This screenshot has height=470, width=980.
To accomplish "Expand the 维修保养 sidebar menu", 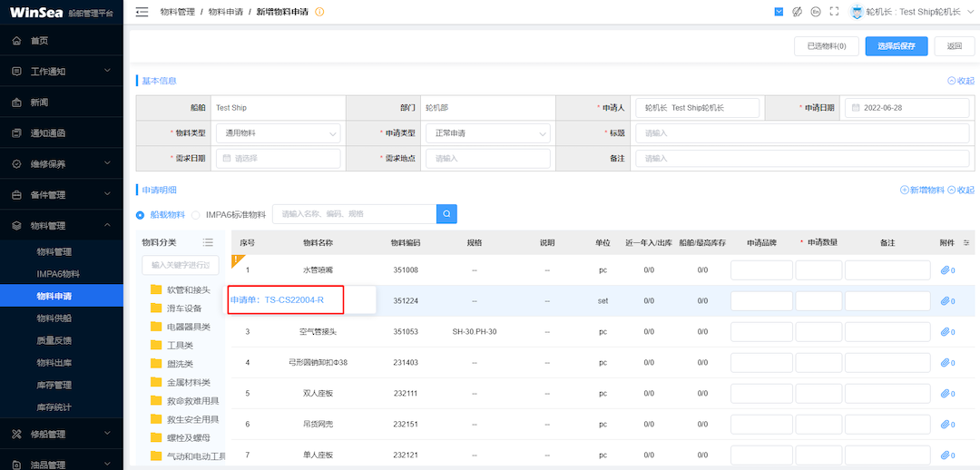I will tap(62, 163).
